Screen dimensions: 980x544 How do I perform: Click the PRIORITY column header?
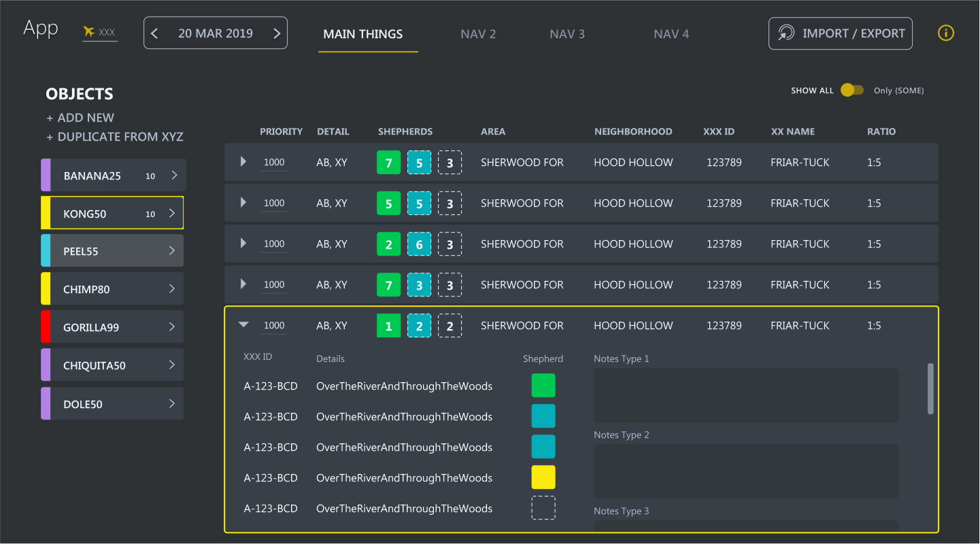(282, 131)
